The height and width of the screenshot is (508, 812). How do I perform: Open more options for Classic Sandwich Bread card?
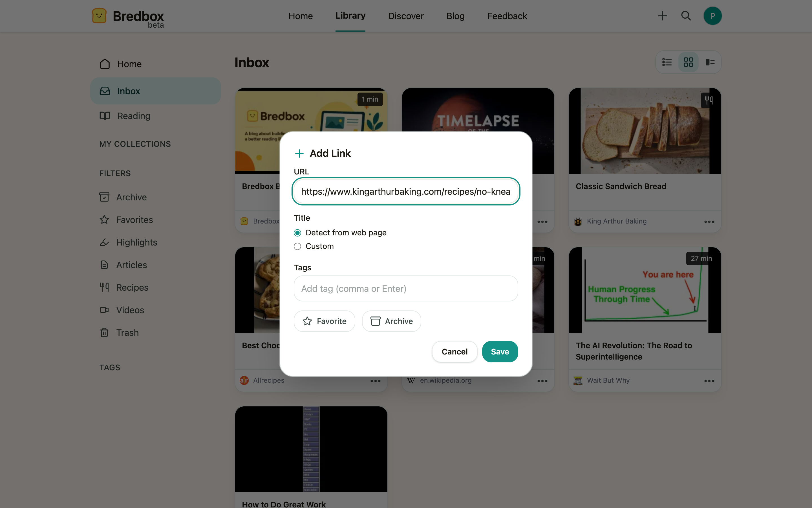[709, 222]
